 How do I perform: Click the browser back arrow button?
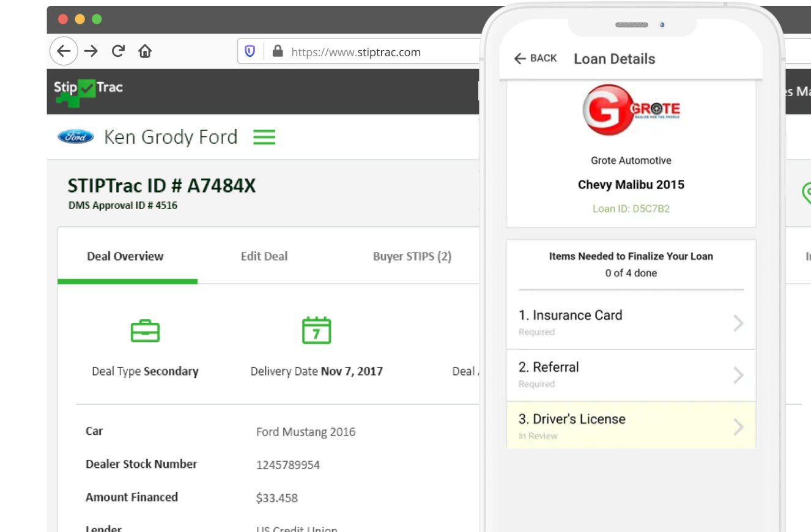[64, 51]
